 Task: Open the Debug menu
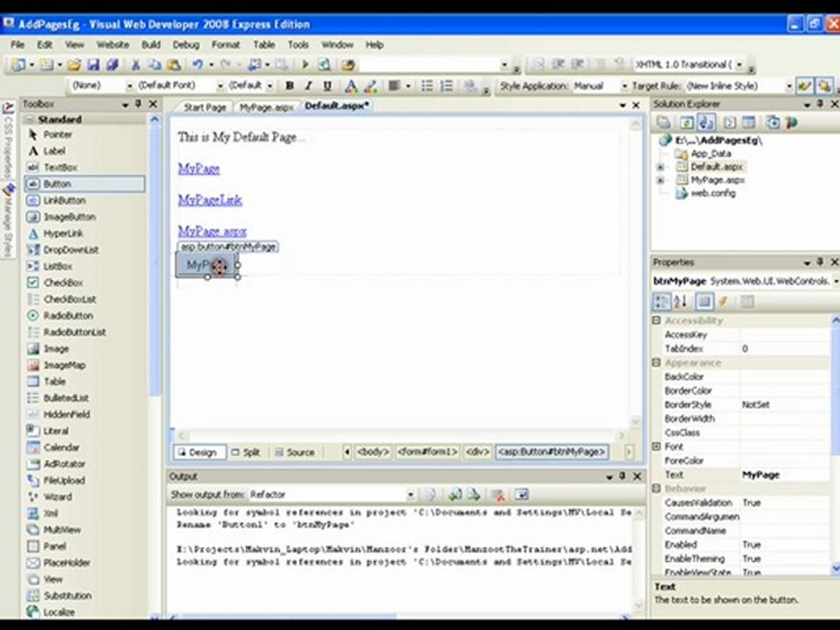tap(185, 45)
